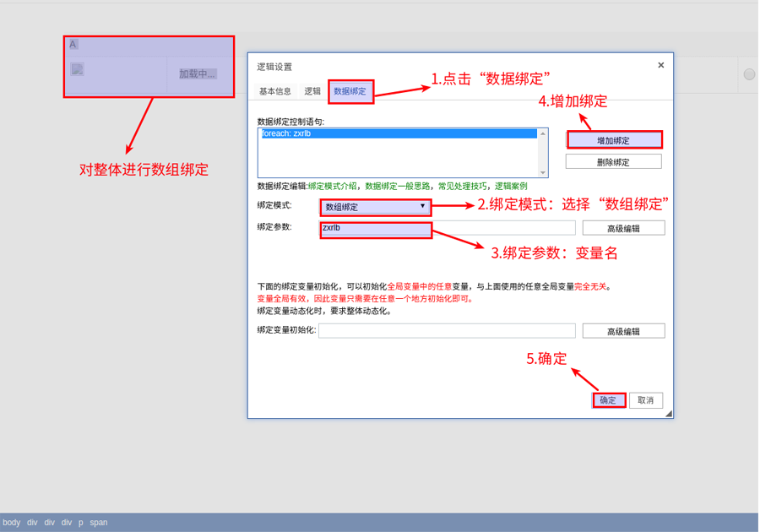The width and height of the screenshot is (760, 532).
Task: Select span in the element path bar
Action: point(99,523)
